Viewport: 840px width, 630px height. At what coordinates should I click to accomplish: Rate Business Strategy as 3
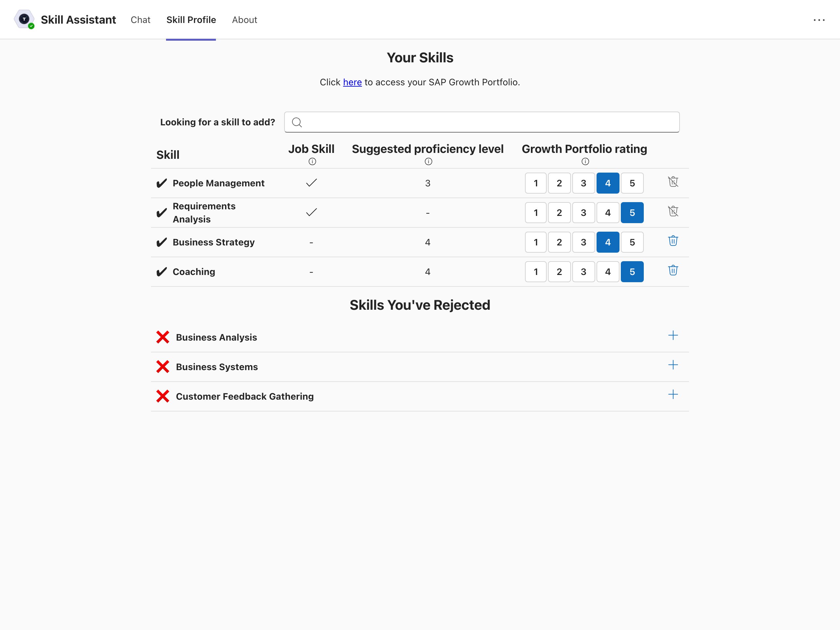tap(584, 242)
